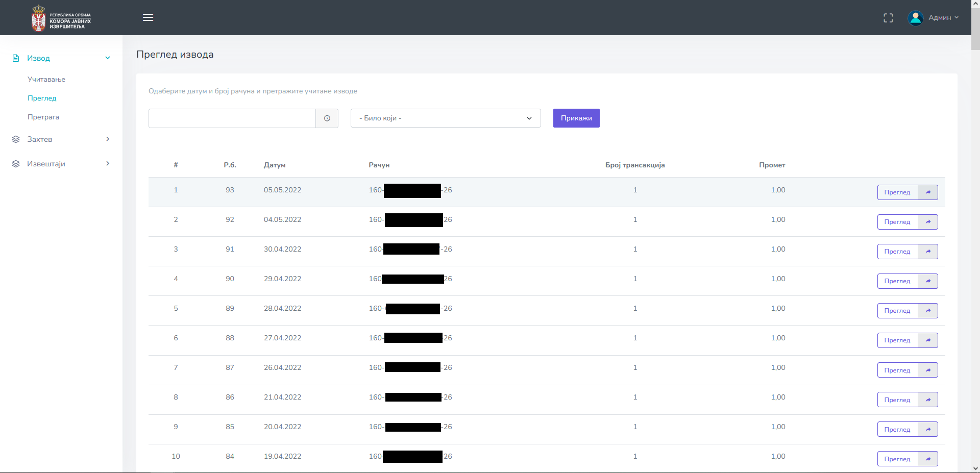
Task: Click share arrow for the 05.05.2022 row
Action: click(x=928, y=192)
